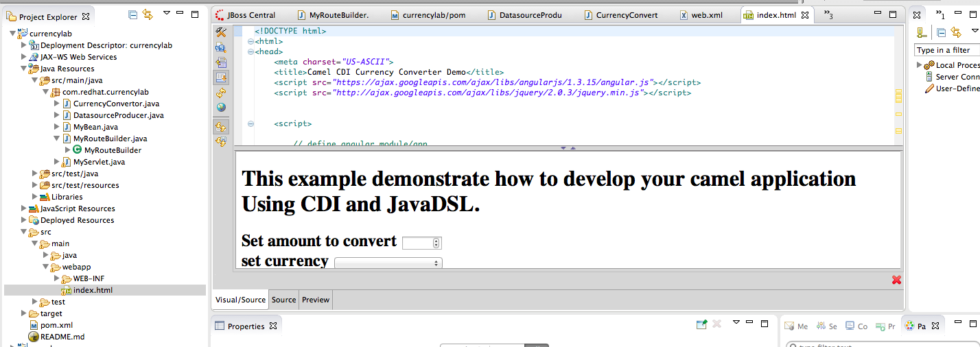Click the new server icon in right panel
The width and height of the screenshot is (980, 347).
pos(923,32)
